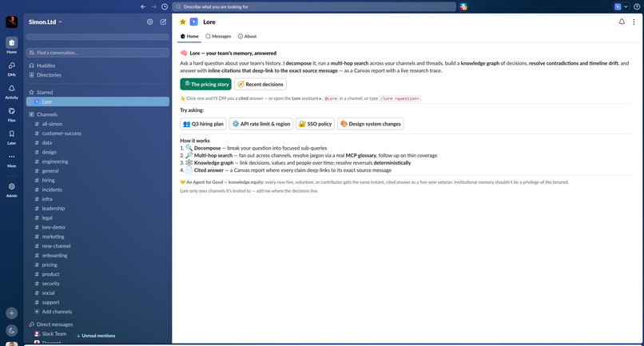Click the Recent decisions button
644x346 pixels.
tap(260, 84)
